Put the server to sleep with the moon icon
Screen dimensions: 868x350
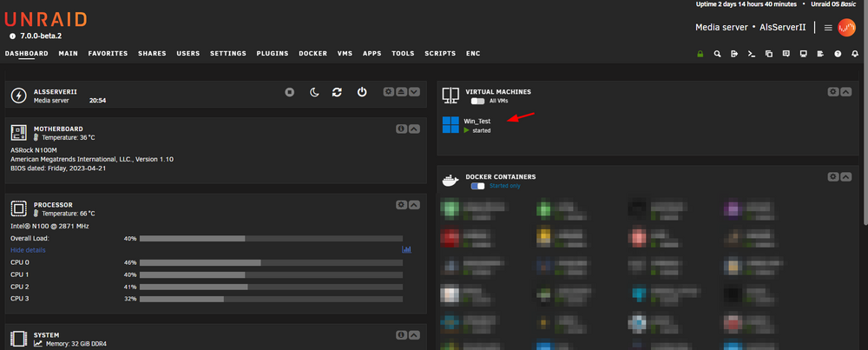314,92
